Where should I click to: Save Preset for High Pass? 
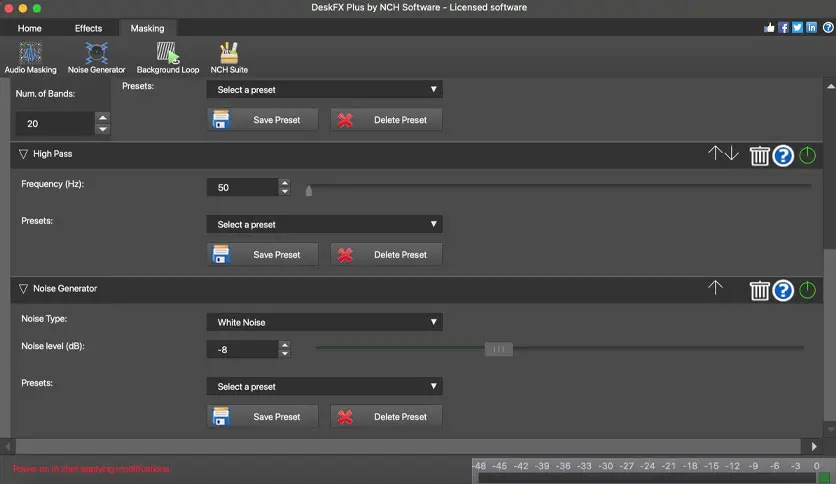[x=262, y=255]
